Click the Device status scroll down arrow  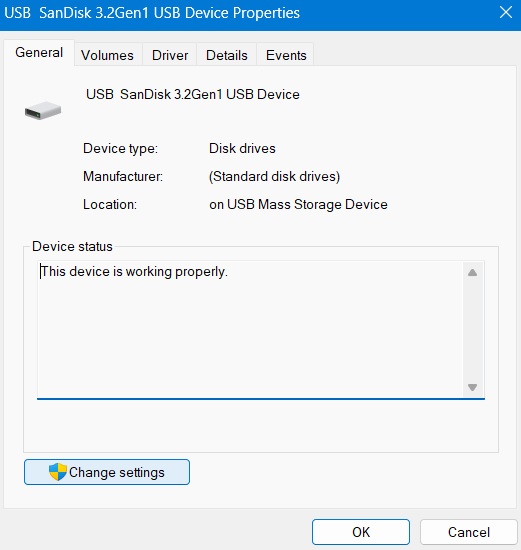tap(473, 387)
